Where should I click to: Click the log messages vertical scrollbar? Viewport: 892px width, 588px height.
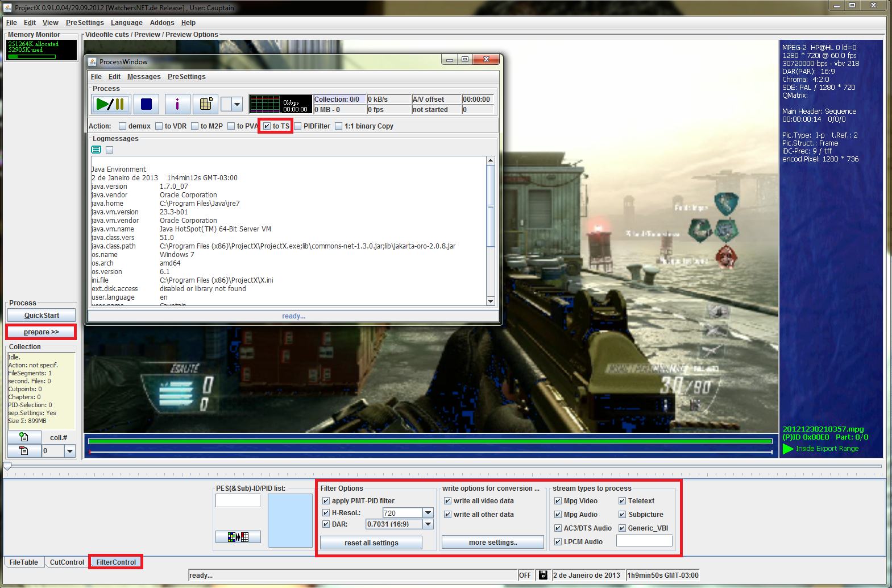(x=491, y=231)
